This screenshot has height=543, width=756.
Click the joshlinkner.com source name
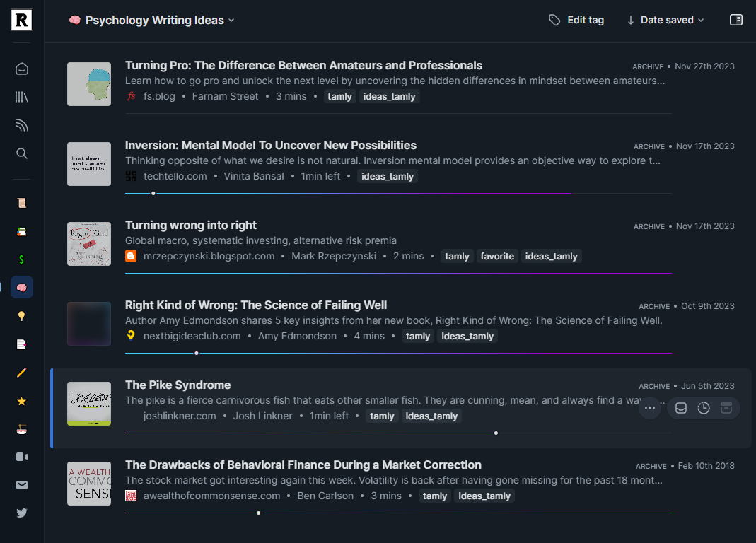tap(180, 416)
